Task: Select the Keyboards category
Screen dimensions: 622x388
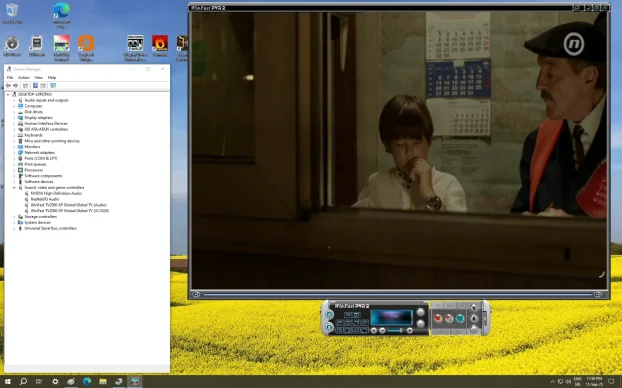Action: pyautogui.click(x=33, y=135)
